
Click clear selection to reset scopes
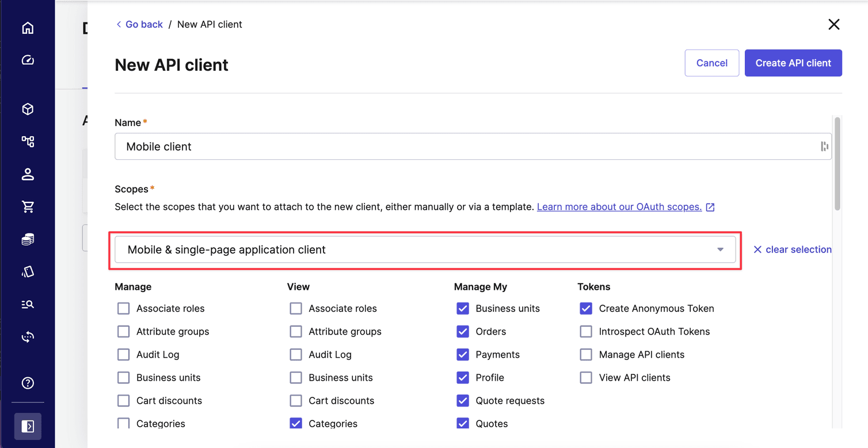[x=793, y=249]
